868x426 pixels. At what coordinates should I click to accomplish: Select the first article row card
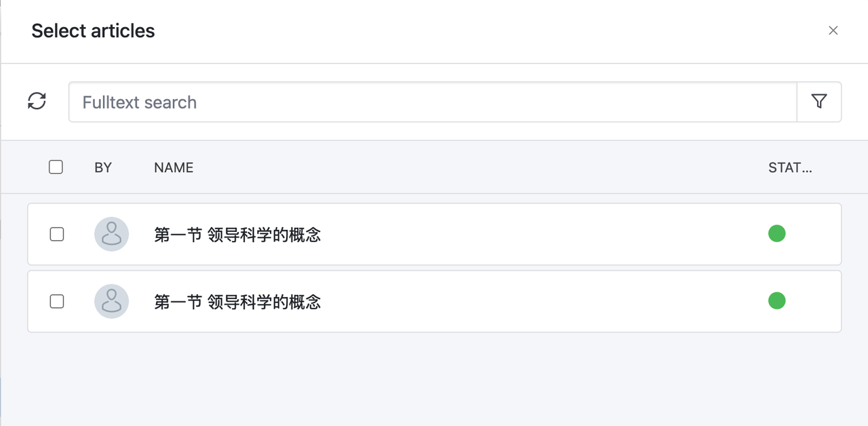(x=434, y=234)
